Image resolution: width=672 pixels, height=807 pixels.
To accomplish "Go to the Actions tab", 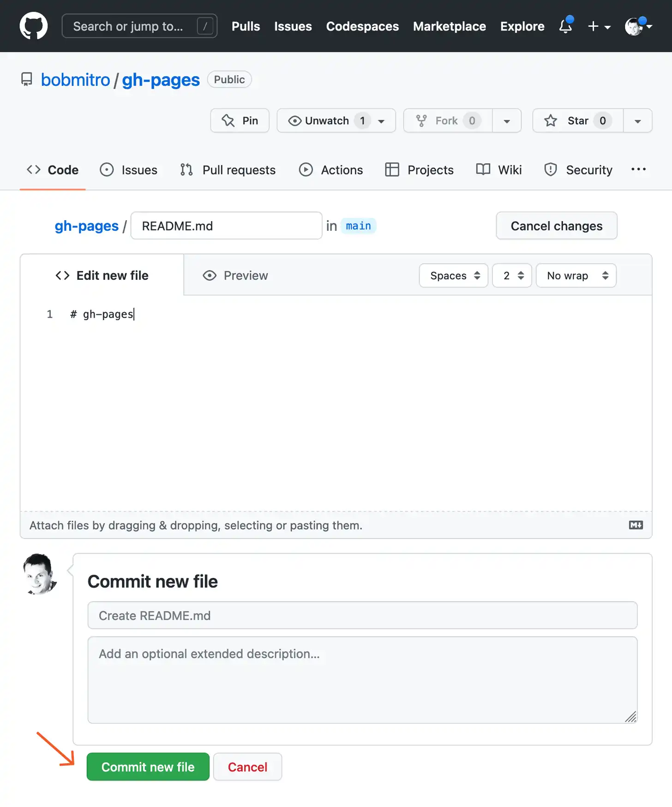I will [331, 170].
